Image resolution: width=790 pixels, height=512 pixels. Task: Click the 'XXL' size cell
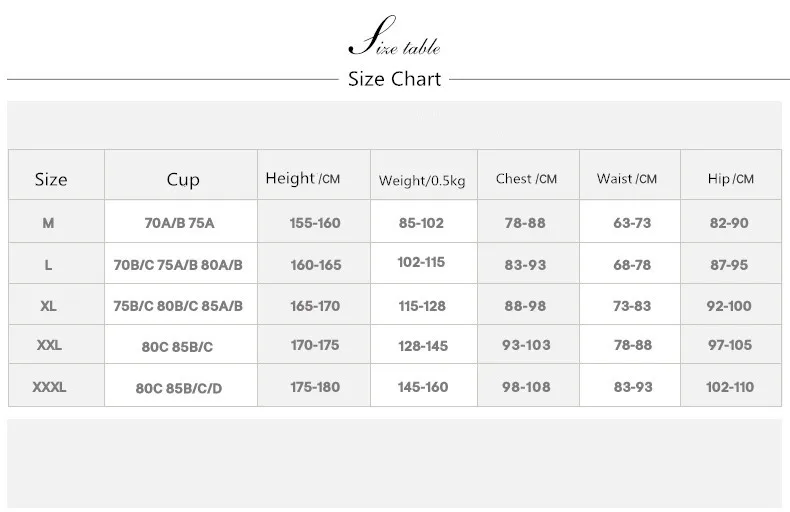49,345
